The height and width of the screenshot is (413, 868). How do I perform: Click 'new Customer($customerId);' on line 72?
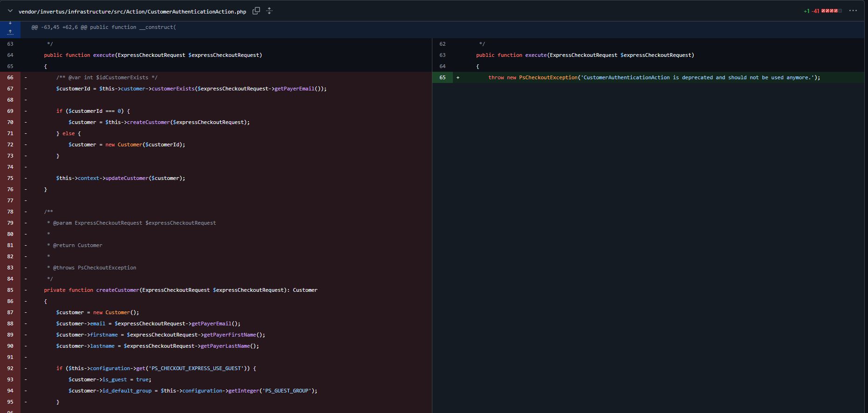click(x=145, y=145)
